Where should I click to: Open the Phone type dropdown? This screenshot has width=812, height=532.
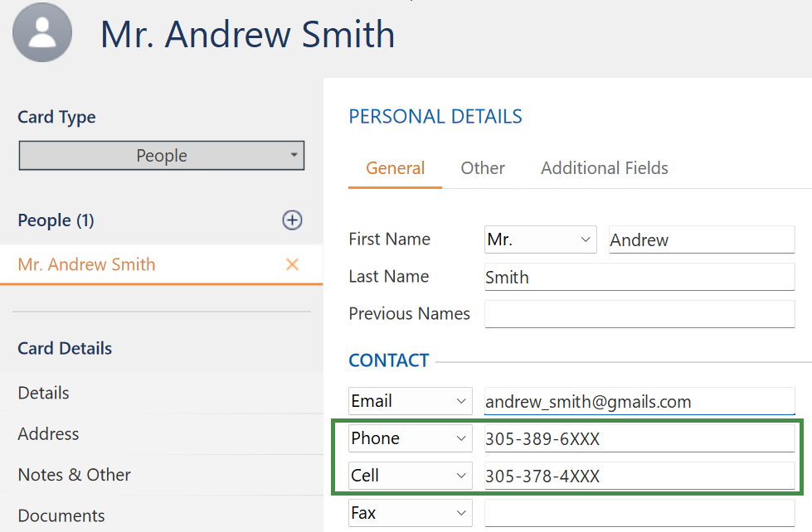click(411, 439)
